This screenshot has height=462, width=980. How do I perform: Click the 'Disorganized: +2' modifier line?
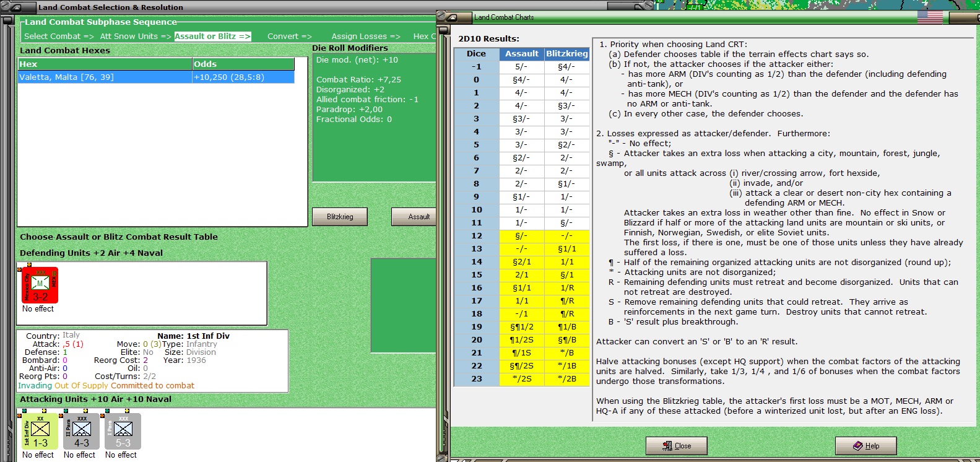coord(350,90)
